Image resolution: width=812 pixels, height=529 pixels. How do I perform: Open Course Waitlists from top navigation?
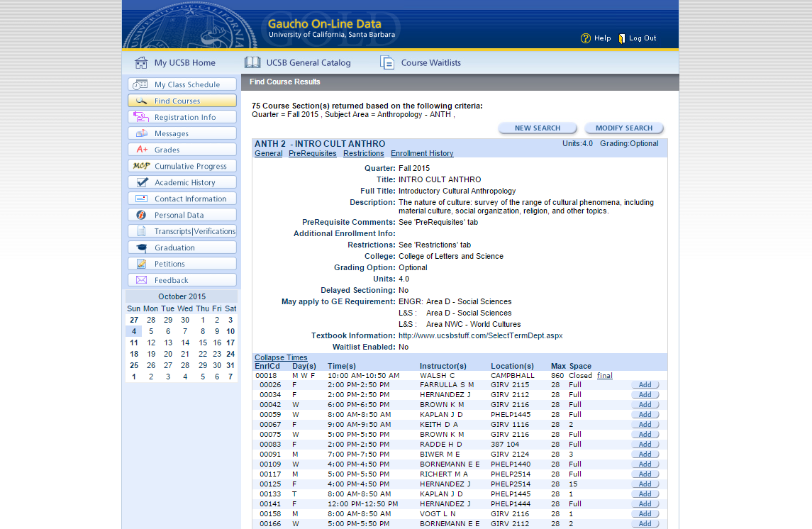[x=431, y=62]
